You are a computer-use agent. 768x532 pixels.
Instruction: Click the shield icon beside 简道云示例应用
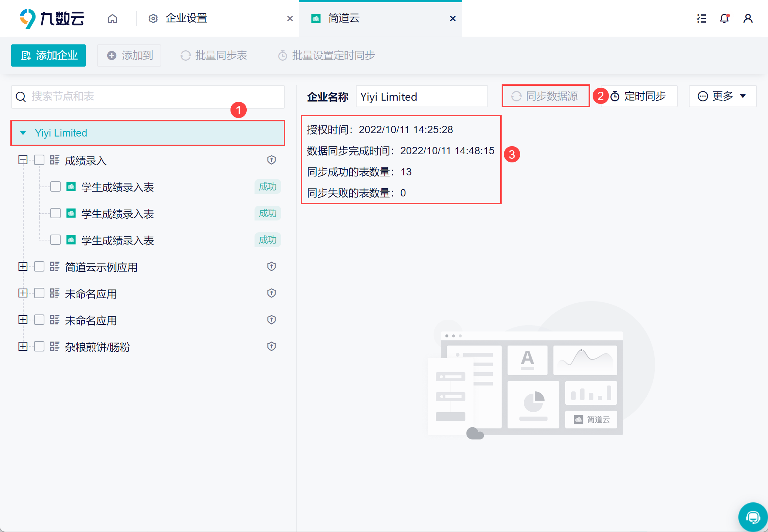coord(272,266)
